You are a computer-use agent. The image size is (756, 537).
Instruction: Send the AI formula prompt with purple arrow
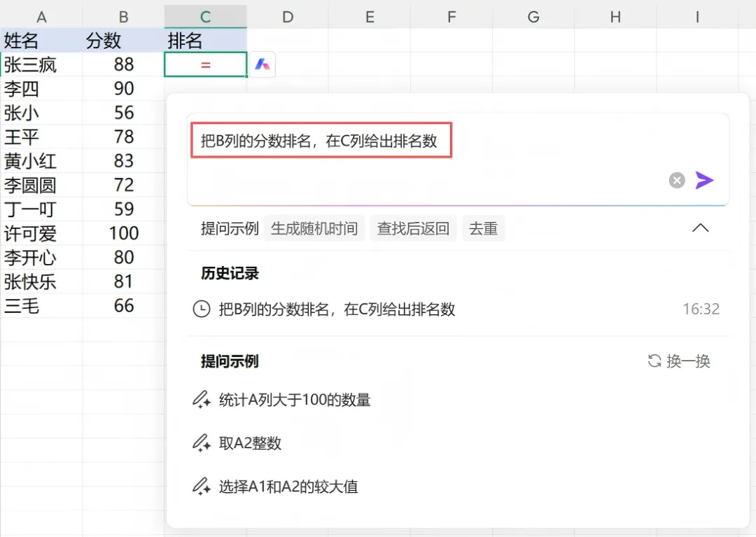(704, 181)
